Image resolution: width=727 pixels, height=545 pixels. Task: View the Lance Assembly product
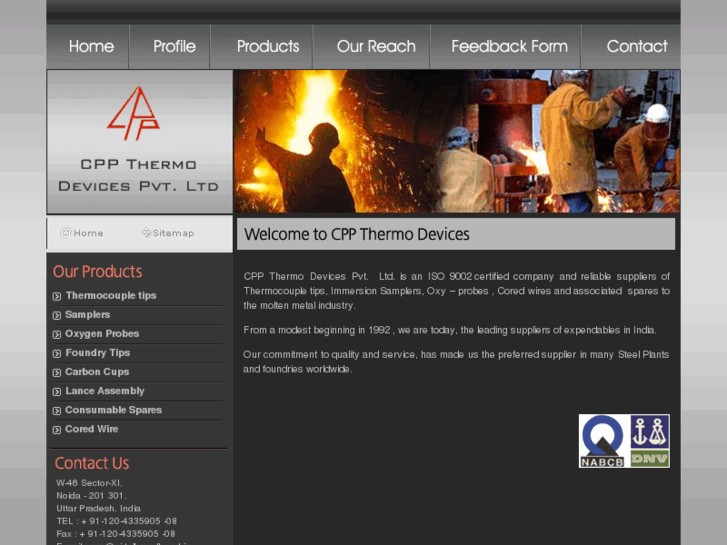click(x=105, y=391)
